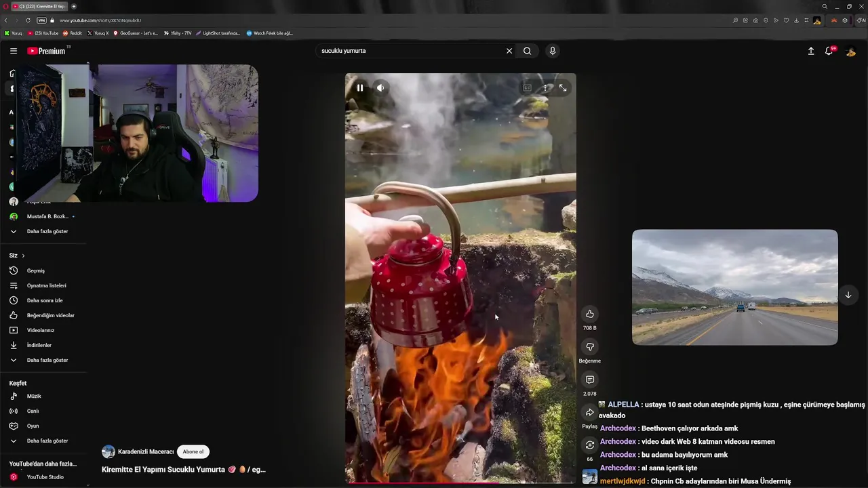Click the YouTube shorts URL address bar
868x488 pixels.
[x=100, y=20]
